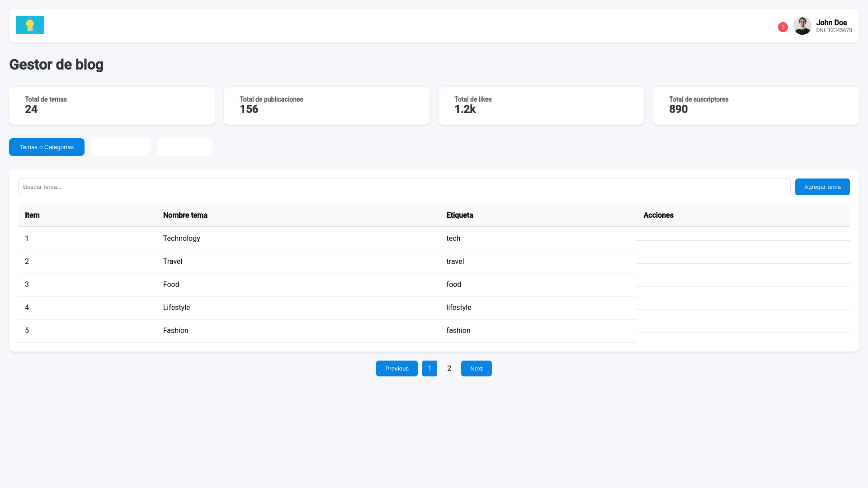Focus the Buscar tema search field
The width and height of the screenshot is (868, 488).
404,187
